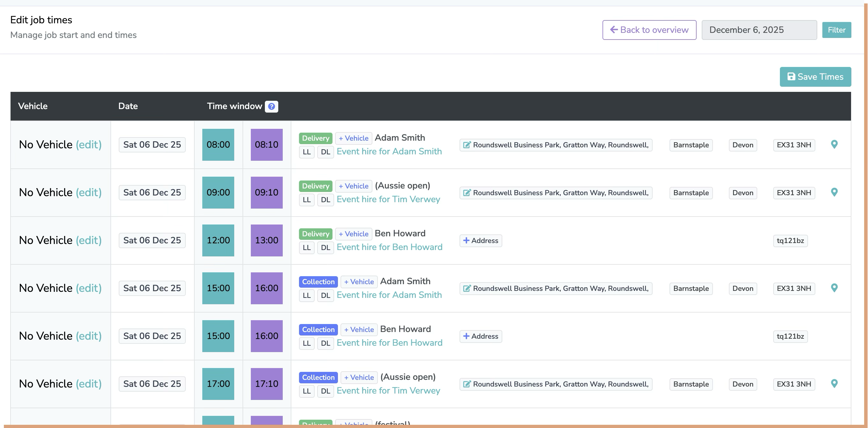
Task: Select the 09:10 end time box
Action: click(266, 193)
